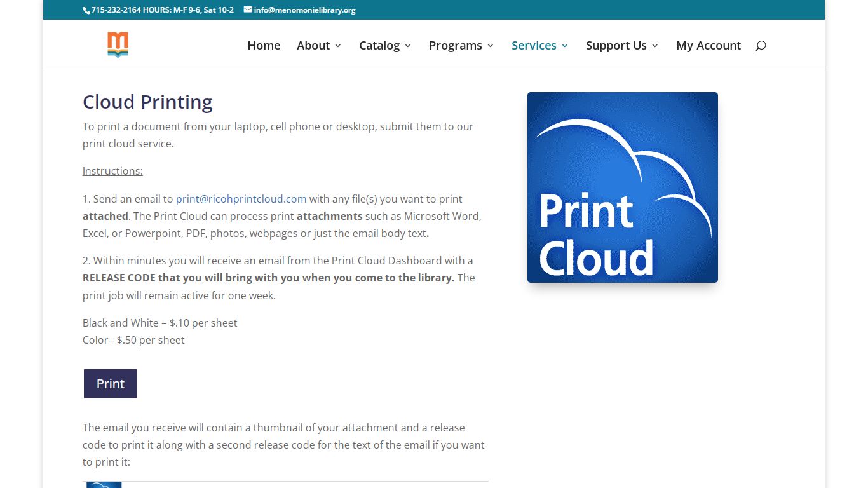Click the bold RELEASE CODE text

[x=119, y=278]
